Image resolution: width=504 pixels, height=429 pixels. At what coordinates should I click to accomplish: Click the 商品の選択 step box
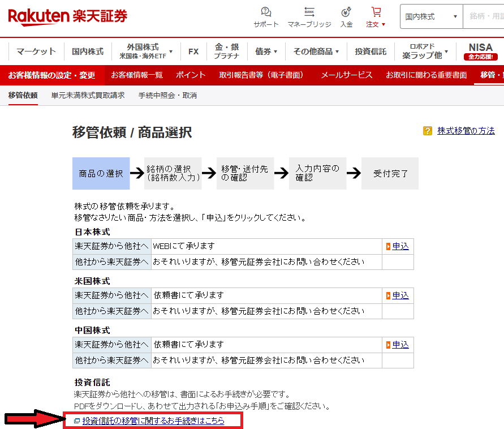[101, 173]
